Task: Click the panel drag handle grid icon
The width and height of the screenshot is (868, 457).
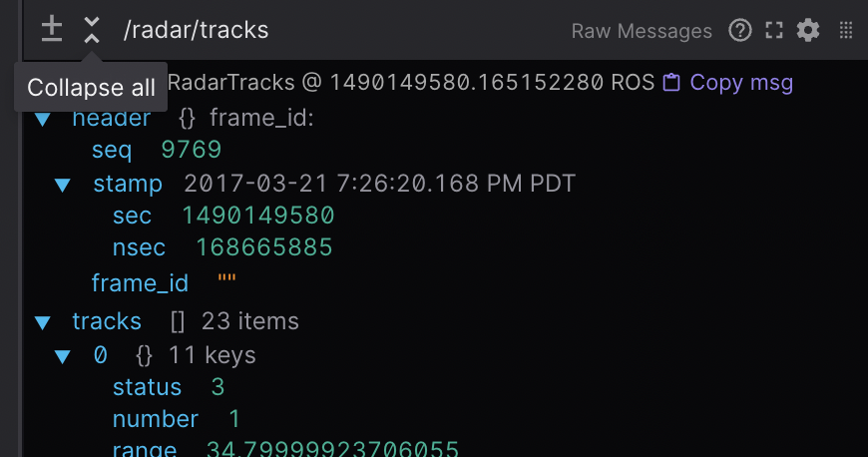Action: (846, 31)
